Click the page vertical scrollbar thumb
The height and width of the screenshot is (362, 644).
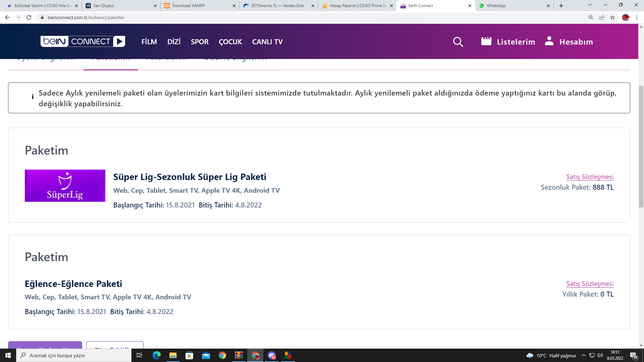pos(641,146)
